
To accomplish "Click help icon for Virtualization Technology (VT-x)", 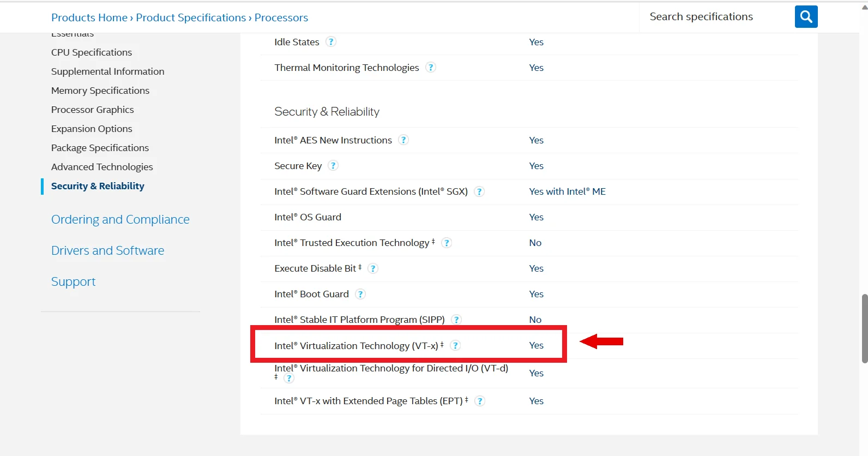I will coord(455,345).
